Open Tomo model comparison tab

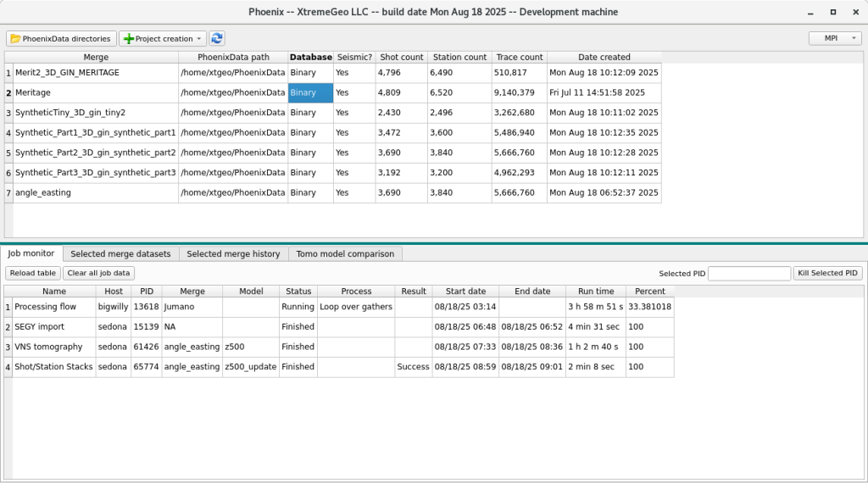[x=346, y=254]
